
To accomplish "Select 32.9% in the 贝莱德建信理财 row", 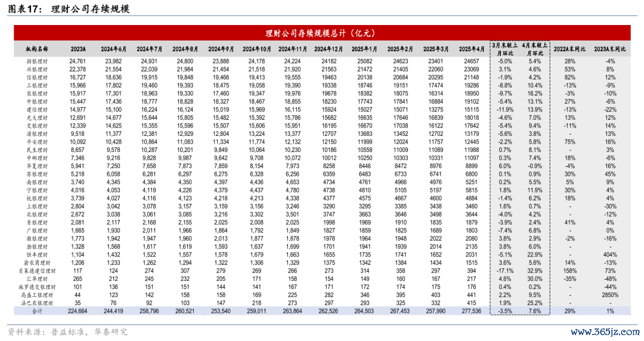I will point(535,271).
